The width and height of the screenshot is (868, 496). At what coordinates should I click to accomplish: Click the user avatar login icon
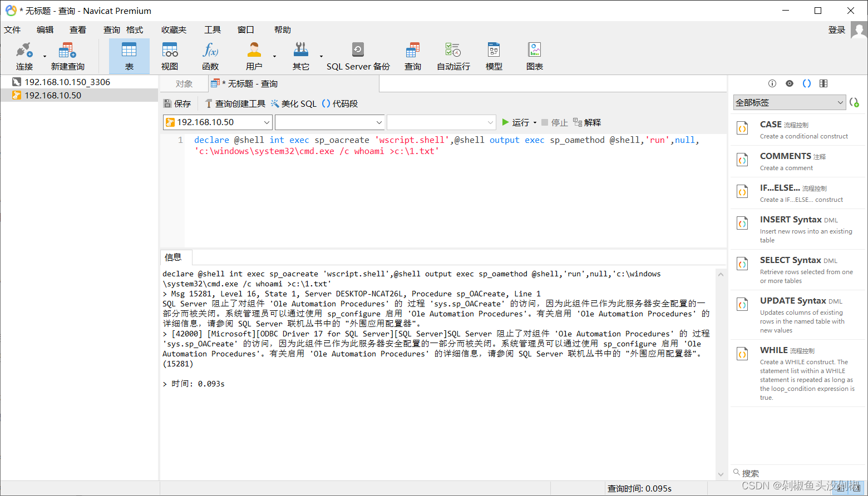859,30
